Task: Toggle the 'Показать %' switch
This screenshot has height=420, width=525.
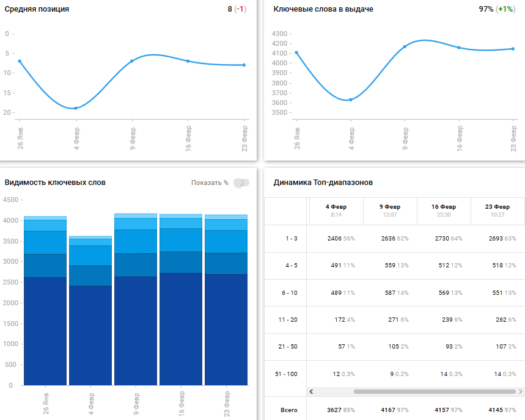Action: [x=241, y=183]
